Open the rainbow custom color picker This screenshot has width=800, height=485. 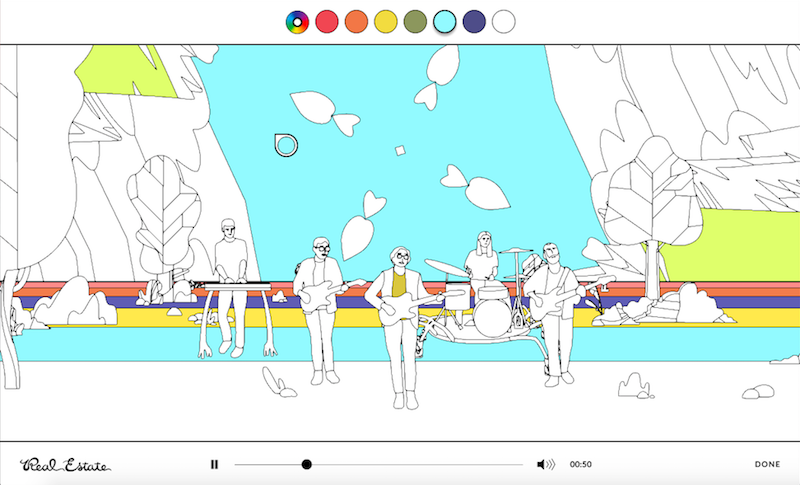[x=297, y=21]
